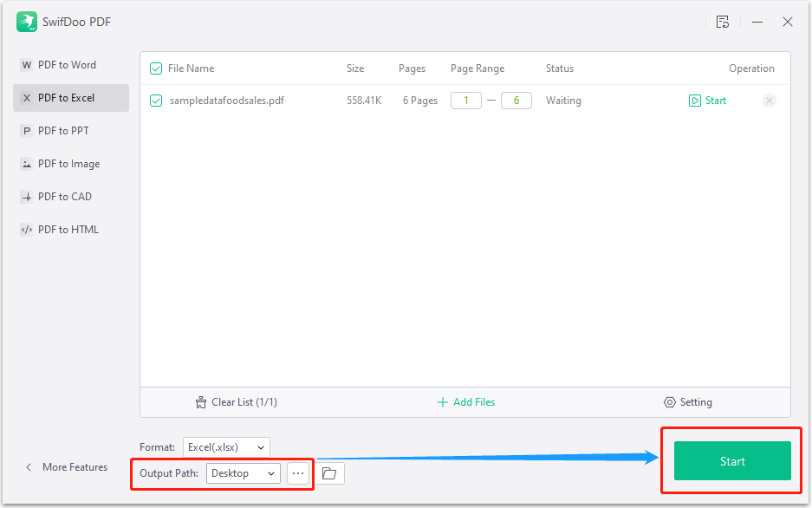
Task: Click the 558.41K size value
Action: point(364,101)
